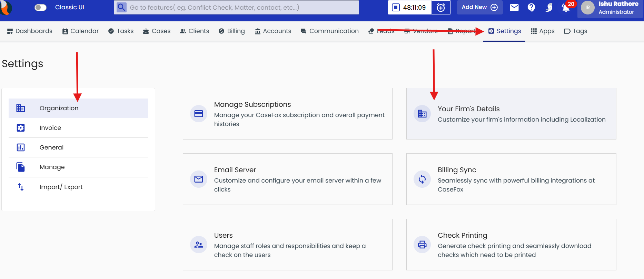Open notifications bell with 20 badge

tap(566, 8)
